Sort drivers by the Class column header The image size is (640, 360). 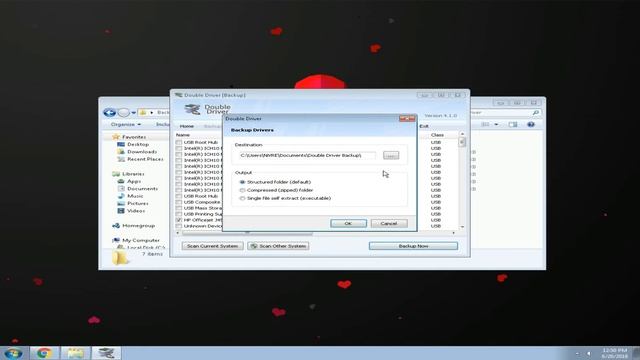[x=437, y=135]
